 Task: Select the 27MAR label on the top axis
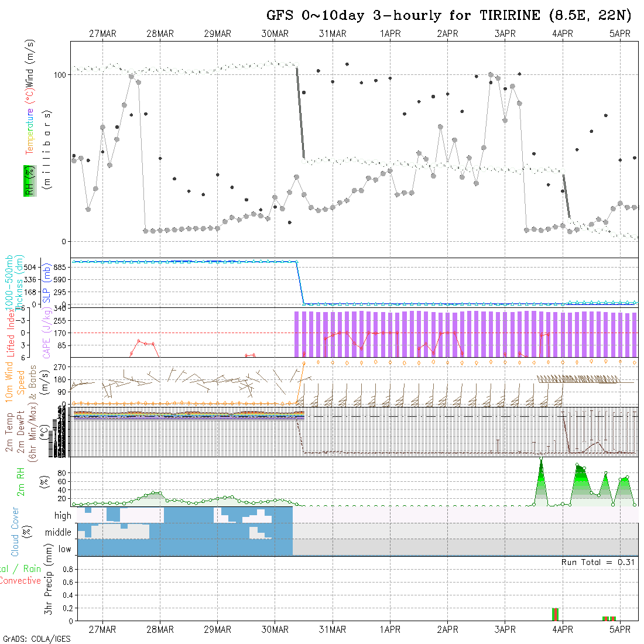pyautogui.click(x=102, y=34)
